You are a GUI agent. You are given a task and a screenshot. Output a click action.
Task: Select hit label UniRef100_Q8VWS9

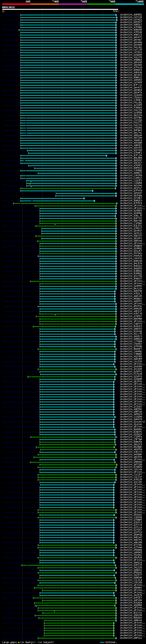click(x=131, y=90)
